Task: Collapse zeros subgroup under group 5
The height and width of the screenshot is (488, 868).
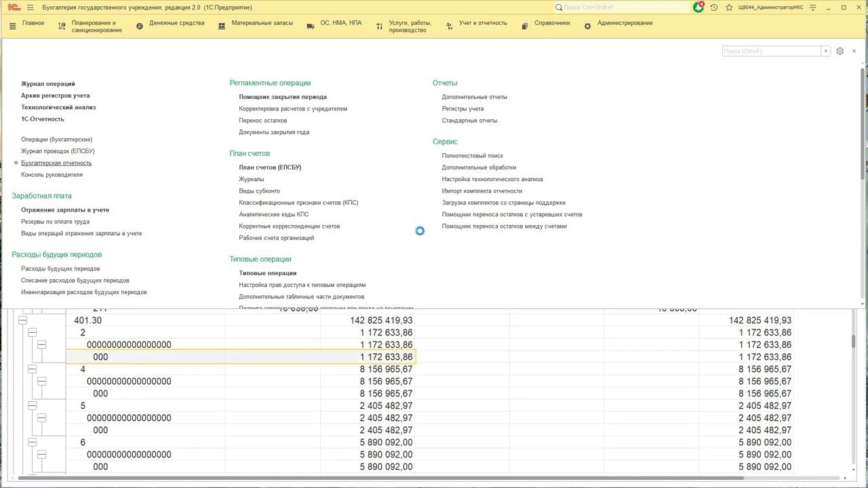Action: tap(41, 418)
